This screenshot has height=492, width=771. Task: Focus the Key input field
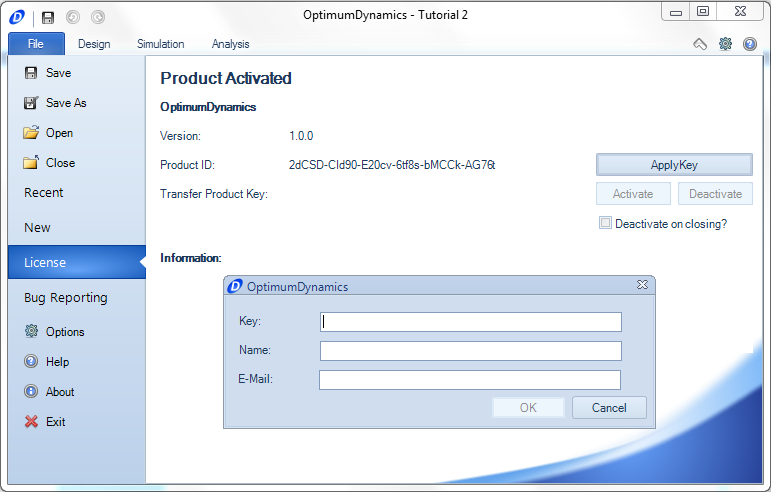(471, 322)
